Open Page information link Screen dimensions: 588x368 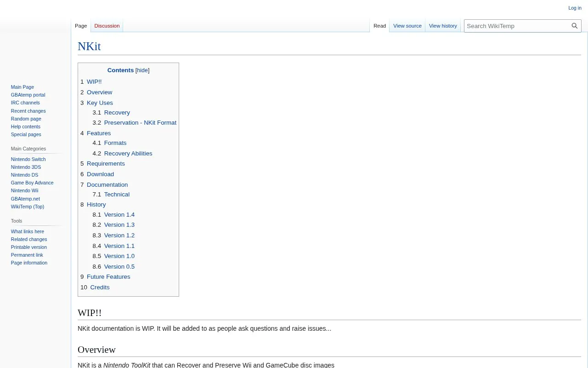pos(29,263)
